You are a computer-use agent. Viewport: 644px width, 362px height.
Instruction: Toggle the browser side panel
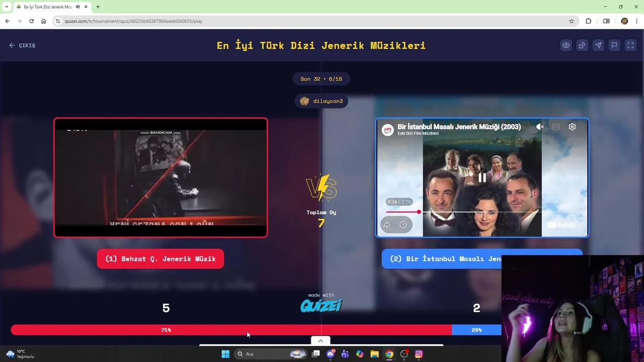[x=606, y=21]
